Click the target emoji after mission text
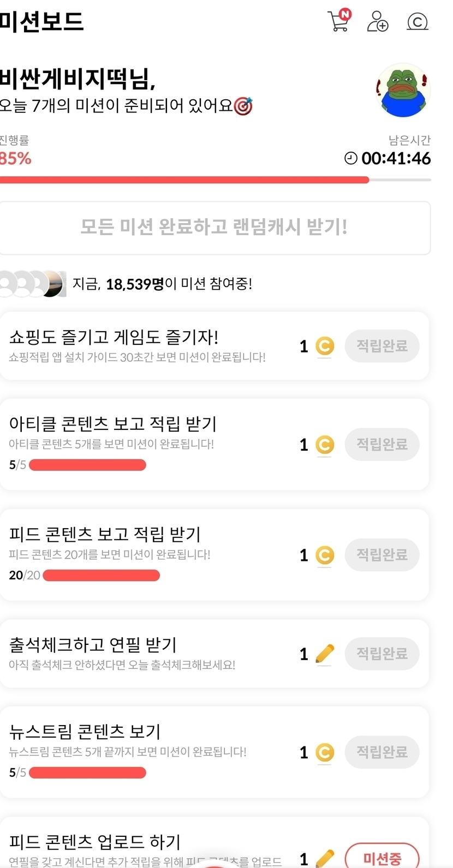The height and width of the screenshot is (868, 453). 243,106
